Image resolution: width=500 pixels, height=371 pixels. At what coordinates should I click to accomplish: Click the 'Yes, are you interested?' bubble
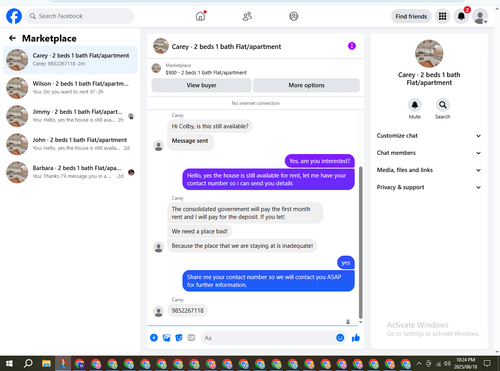click(x=320, y=161)
